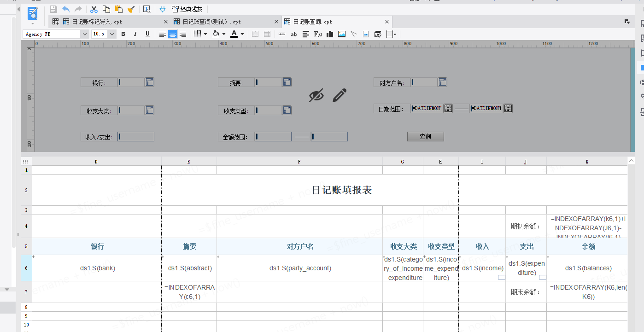Expand the fill color dropdown arrow
Image resolution: width=644 pixels, height=332 pixels.
tap(224, 34)
